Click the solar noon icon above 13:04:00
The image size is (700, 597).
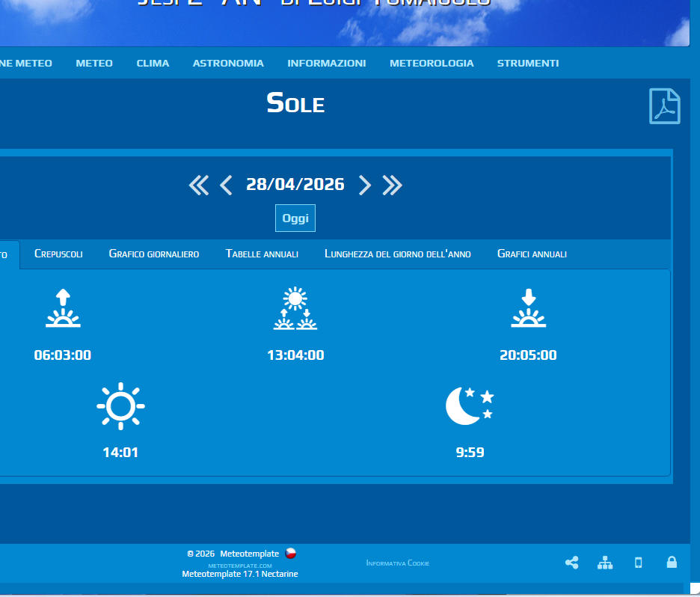[295, 308]
